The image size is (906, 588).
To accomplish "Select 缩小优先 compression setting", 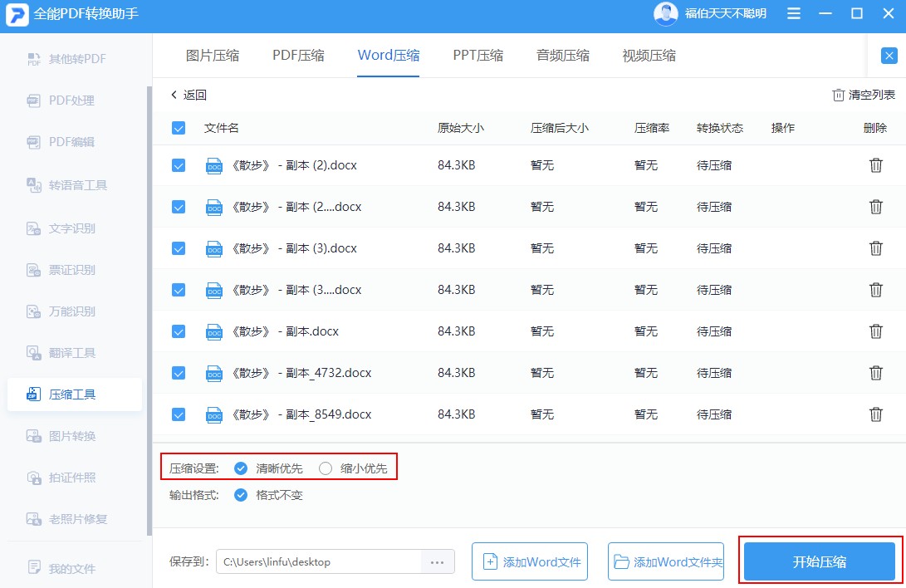I will tap(326, 468).
